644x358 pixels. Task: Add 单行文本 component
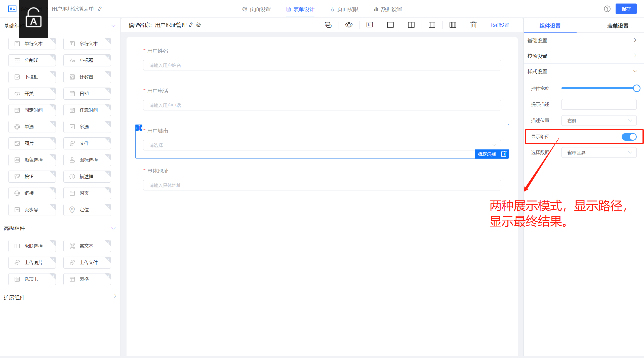click(x=32, y=44)
